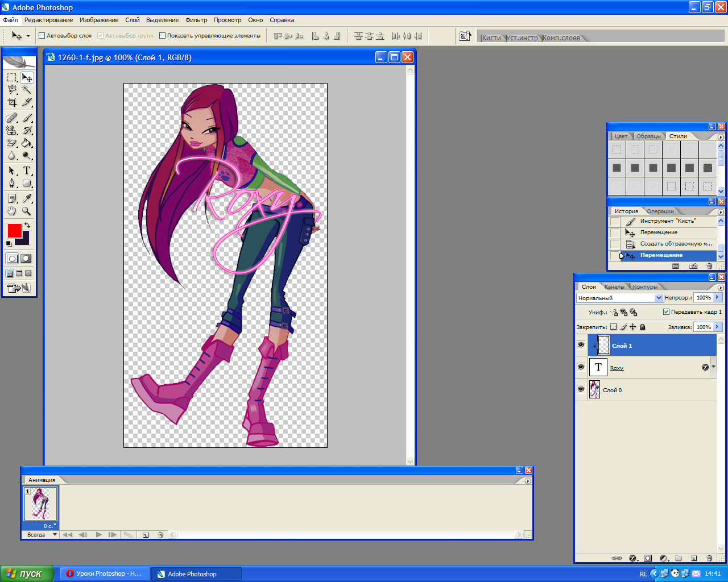Enable Показать управляющие элементы checkbox
Viewport: 728px width, 582px height.
click(x=162, y=35)
